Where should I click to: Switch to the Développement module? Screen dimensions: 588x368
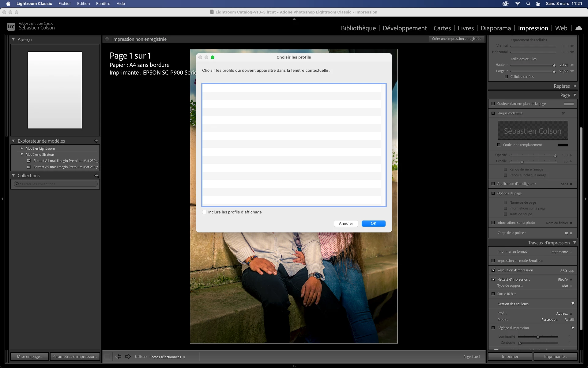[x=405, y=28]
